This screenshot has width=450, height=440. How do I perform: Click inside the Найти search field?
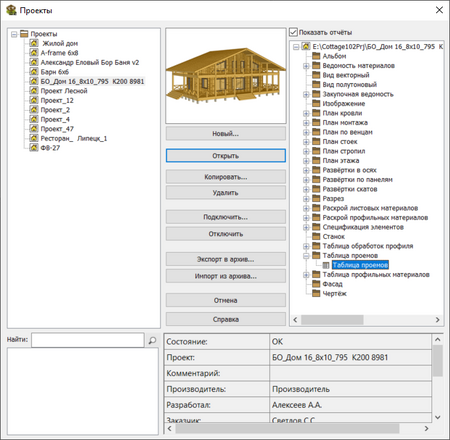click(x=88, y=340)
